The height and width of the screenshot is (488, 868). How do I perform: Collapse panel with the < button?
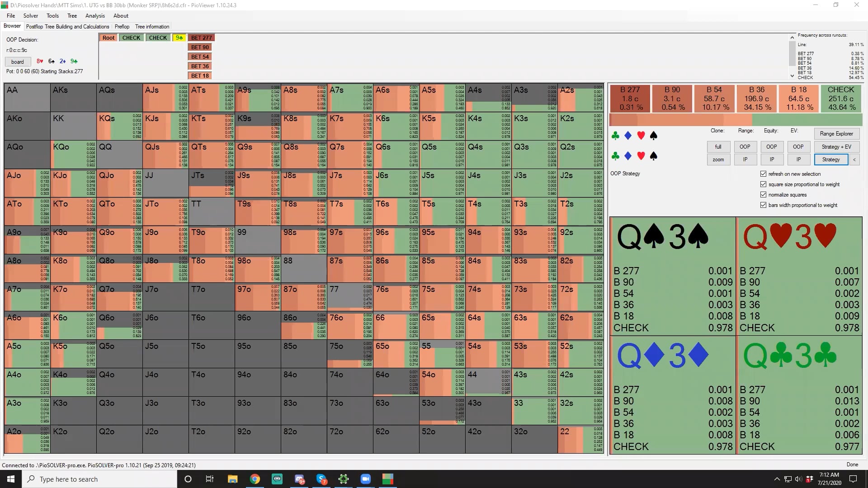pyautogui.click(x=854, y=160)
